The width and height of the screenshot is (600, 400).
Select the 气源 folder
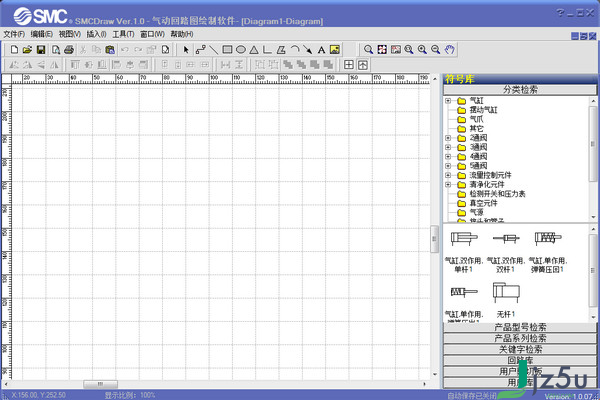coord(471,212)
